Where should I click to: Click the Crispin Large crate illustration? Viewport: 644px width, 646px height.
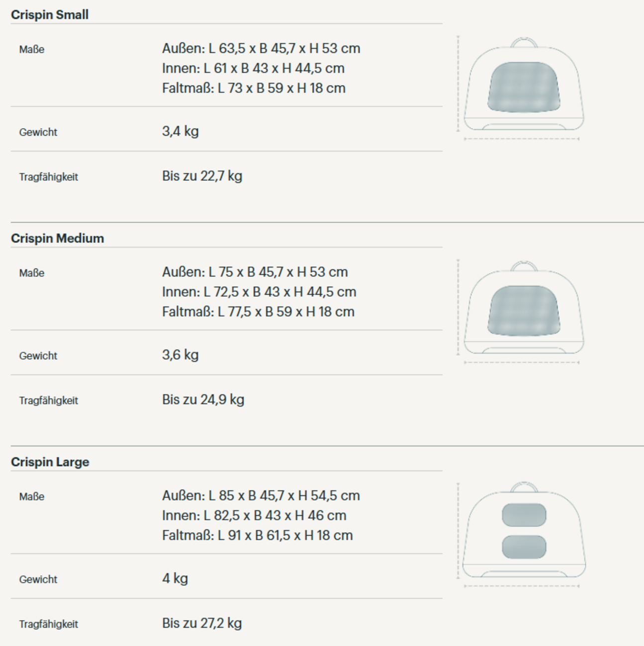[523, 533]
